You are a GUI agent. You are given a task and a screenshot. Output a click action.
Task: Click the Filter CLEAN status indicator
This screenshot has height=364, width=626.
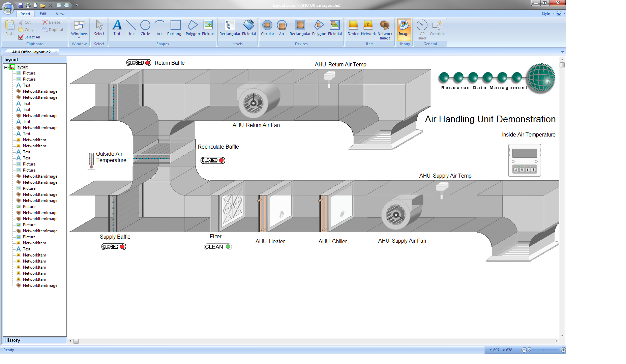tap(218, 247)
